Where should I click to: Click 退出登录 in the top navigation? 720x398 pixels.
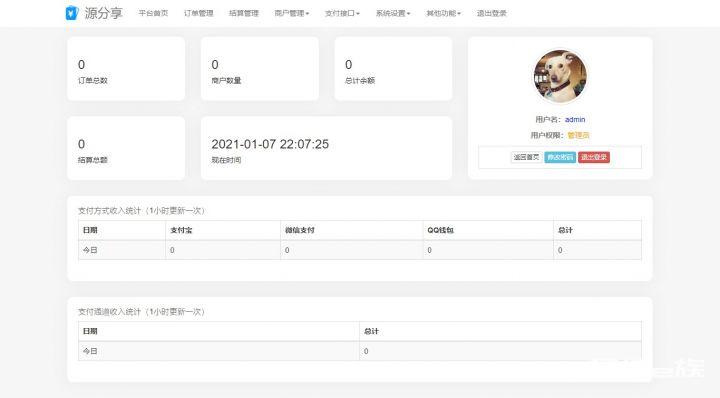(491, 13)
